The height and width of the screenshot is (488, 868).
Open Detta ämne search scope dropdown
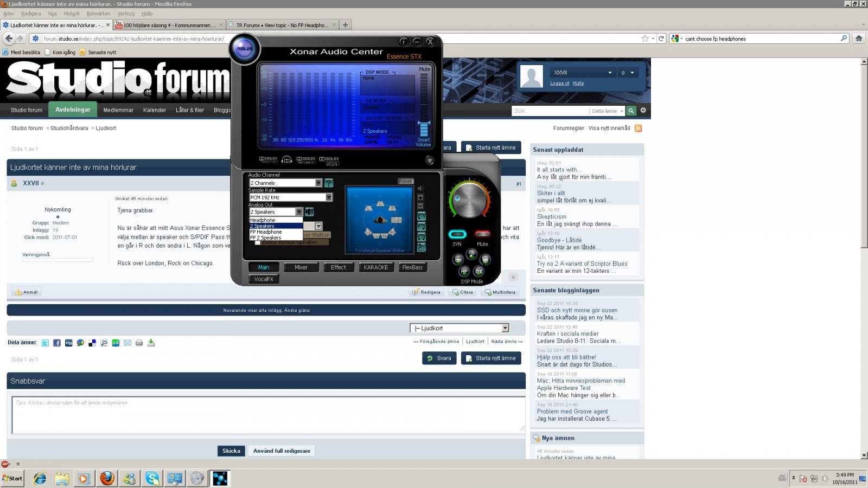click(608, 111)
